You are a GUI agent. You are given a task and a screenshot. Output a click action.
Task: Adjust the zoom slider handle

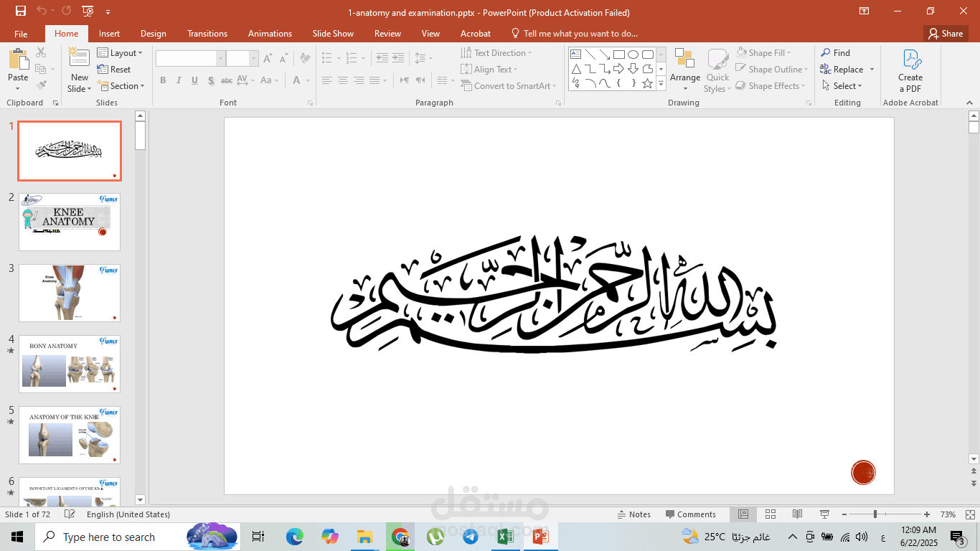(x=875, y=514)
